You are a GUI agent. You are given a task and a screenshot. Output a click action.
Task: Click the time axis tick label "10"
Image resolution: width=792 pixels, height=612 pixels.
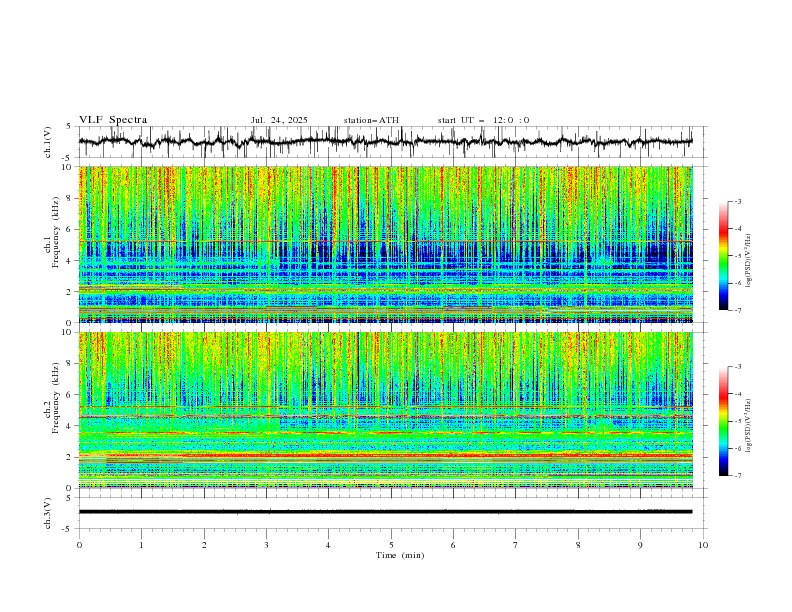pos(703,545)
